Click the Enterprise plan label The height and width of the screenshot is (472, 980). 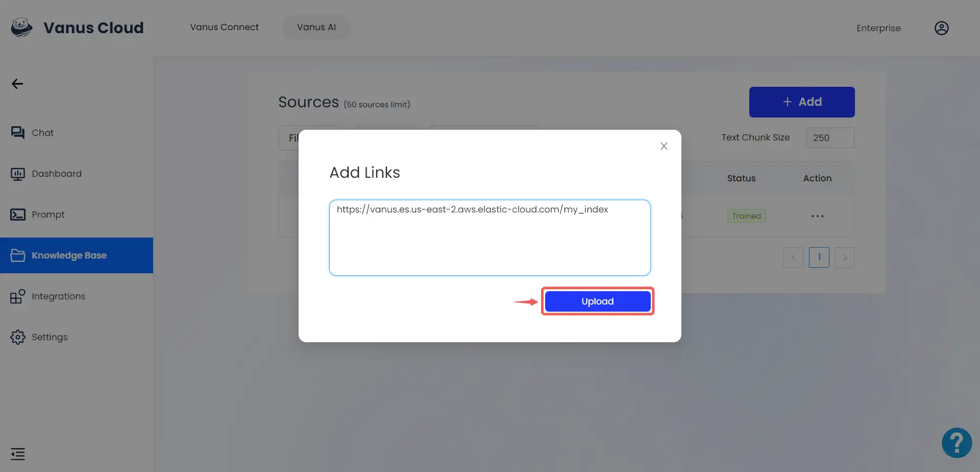(878, 28)
